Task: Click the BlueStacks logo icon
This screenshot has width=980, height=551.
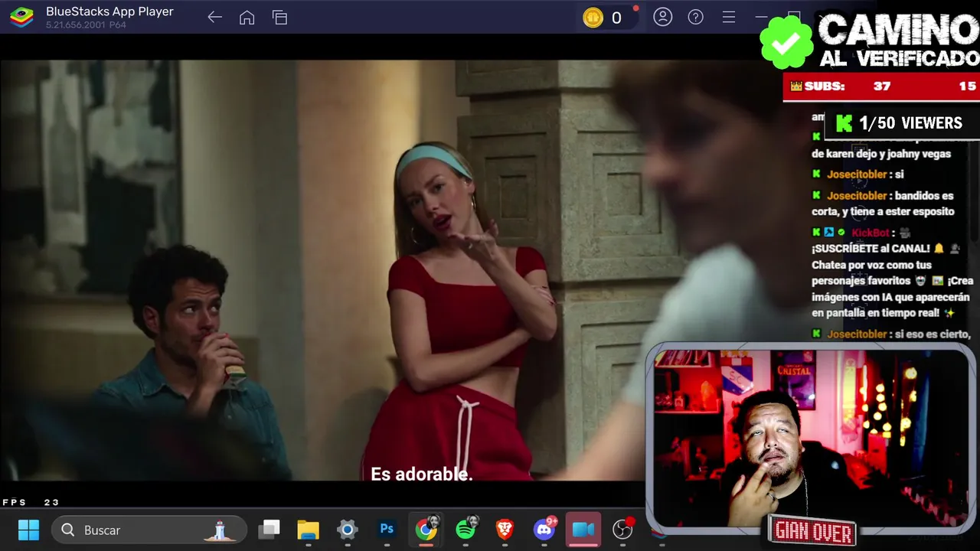Action: 21,17
